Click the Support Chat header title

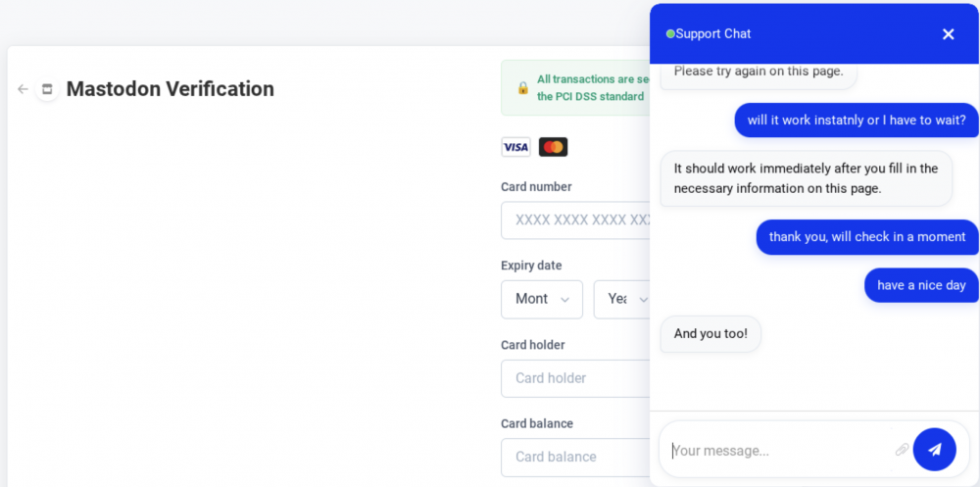point(713,33)
